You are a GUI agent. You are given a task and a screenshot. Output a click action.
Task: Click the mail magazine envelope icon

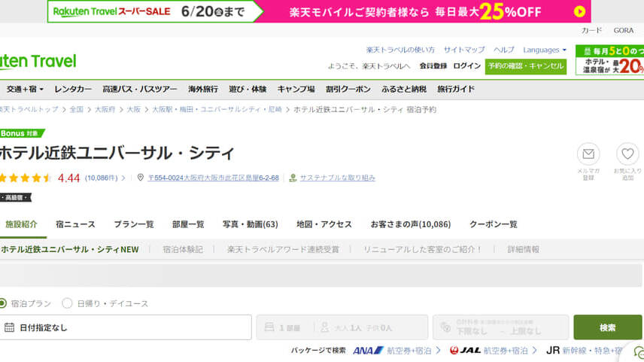(x=588, y=154)
